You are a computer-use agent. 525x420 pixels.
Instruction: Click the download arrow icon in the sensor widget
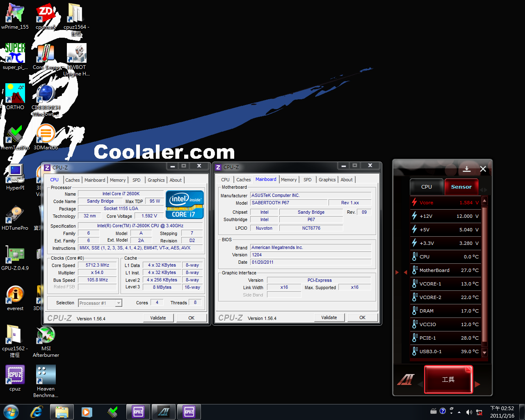(467, 169)
